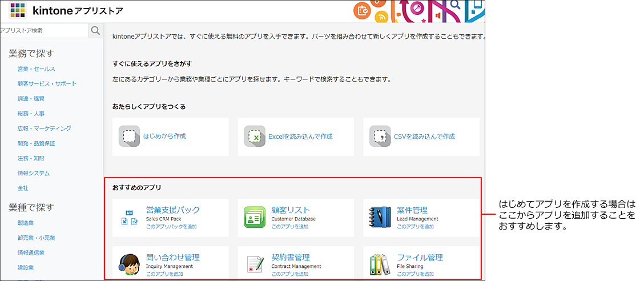Screen dimensions: 644x281
Task: Browse the 開発・品質保証 category
Action: click(36, 143)
